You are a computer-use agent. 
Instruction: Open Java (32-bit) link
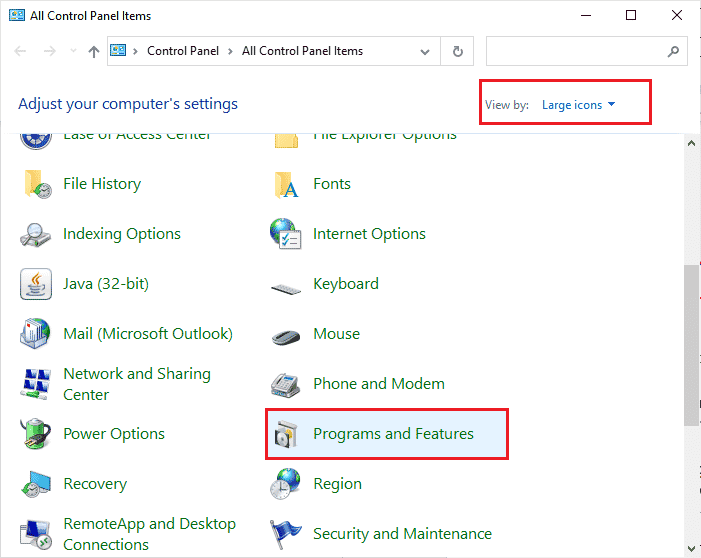pos(106,284)
